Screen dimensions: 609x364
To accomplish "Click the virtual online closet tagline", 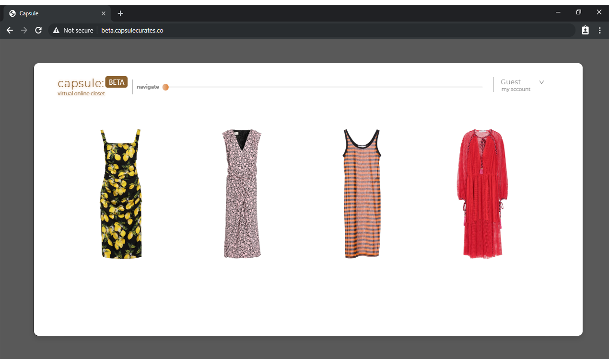I will click(81, 93).
